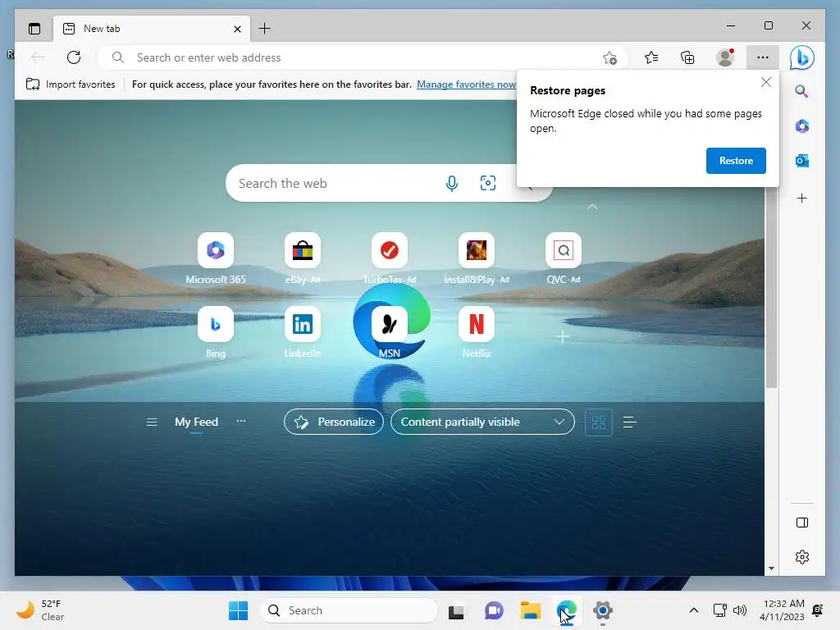Refresh the page with the reload icon
Image resolution: width=840 pixels, height=630 pixels.
[x=74, y=57]
